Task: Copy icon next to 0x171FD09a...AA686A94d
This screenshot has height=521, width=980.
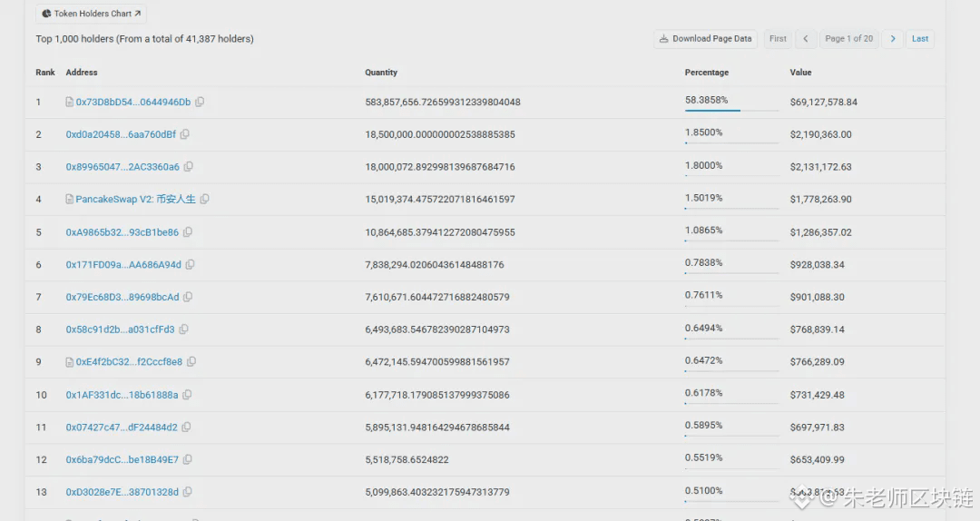Action: [x=190, y=264]
